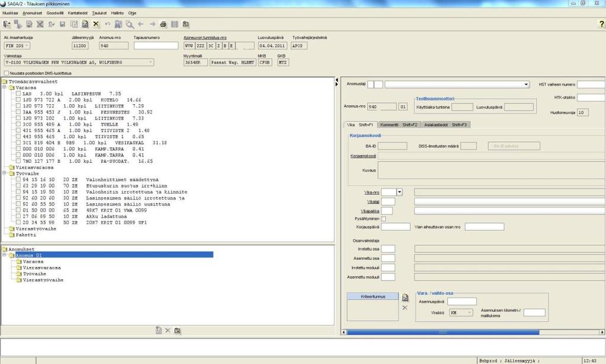Open the Anomukset menu in menu bar
Viewport: 606px width, 364px height.
pyautogui.click(x=33, y=13)
